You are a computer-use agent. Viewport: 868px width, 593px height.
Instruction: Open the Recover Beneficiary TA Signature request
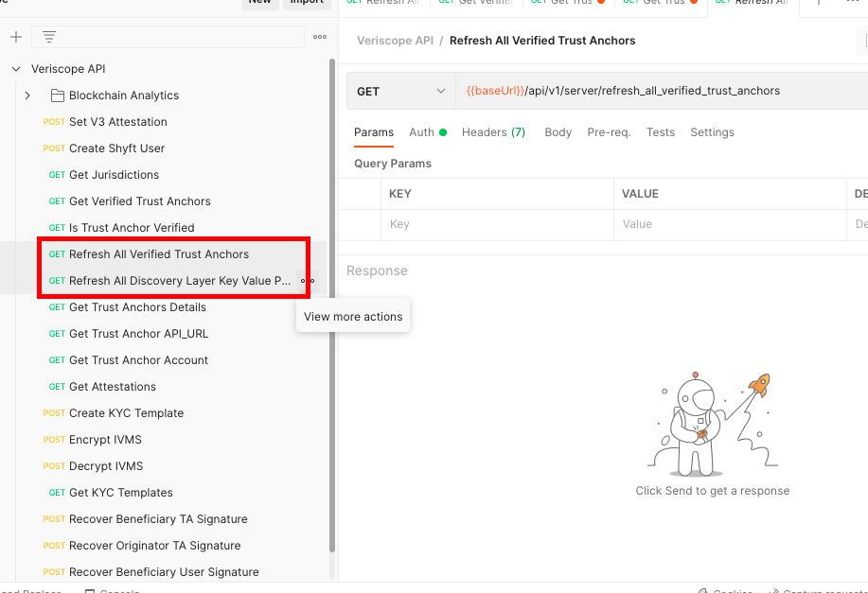(158, 520)
